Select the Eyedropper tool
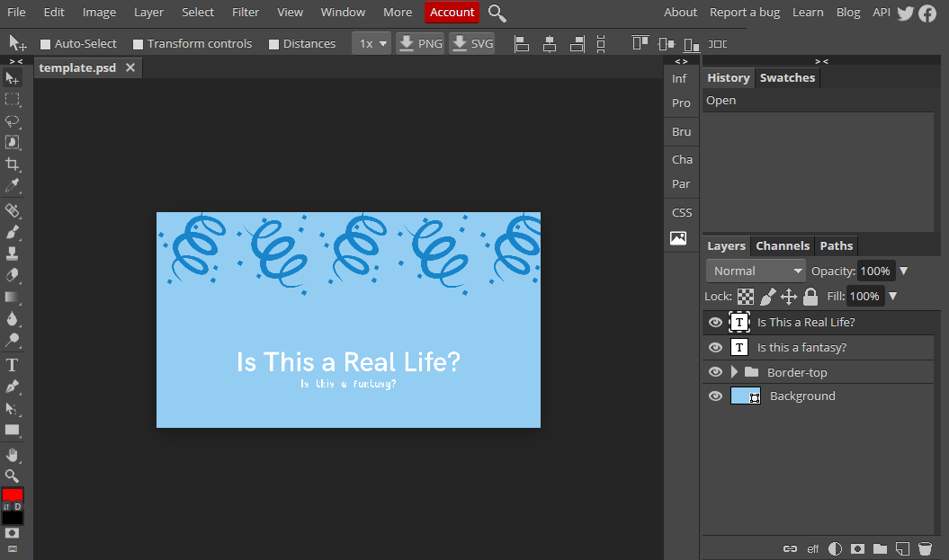This screenshot has width=949, height=560. pos(12,186)
